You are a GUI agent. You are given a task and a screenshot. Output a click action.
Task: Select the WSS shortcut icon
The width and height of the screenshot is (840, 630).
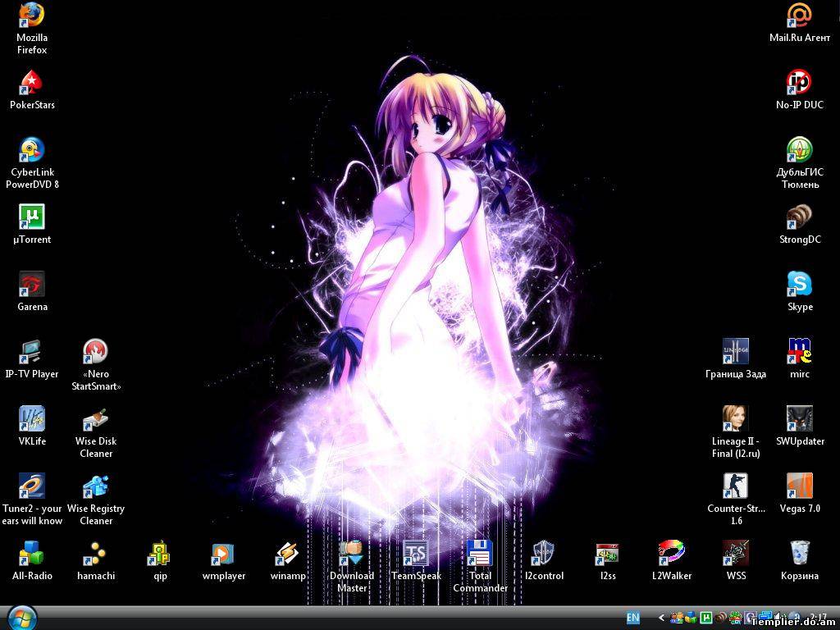pos(736,554)
